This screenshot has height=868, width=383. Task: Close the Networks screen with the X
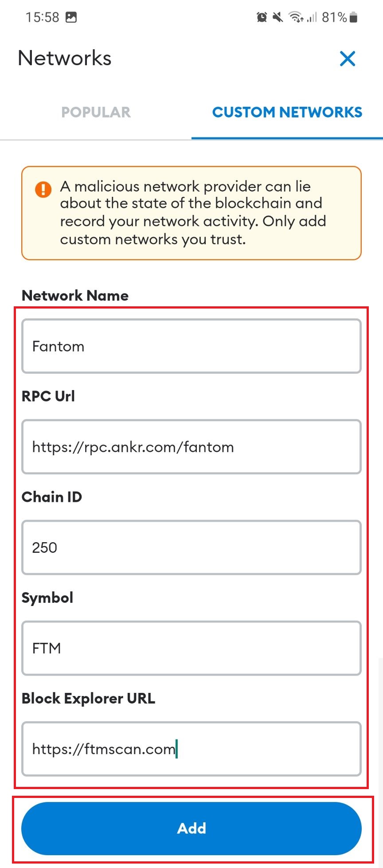tap(348, 59)
